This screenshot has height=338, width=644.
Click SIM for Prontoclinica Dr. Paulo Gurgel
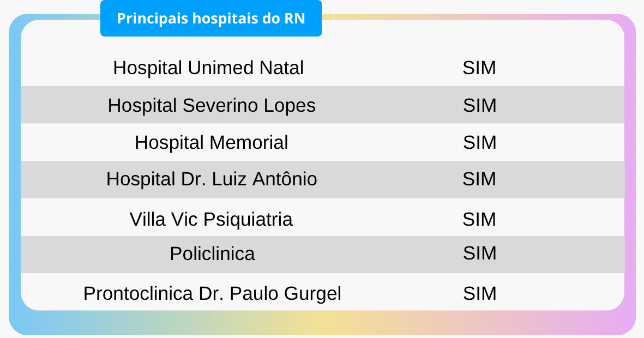click(x=479, y=293)
